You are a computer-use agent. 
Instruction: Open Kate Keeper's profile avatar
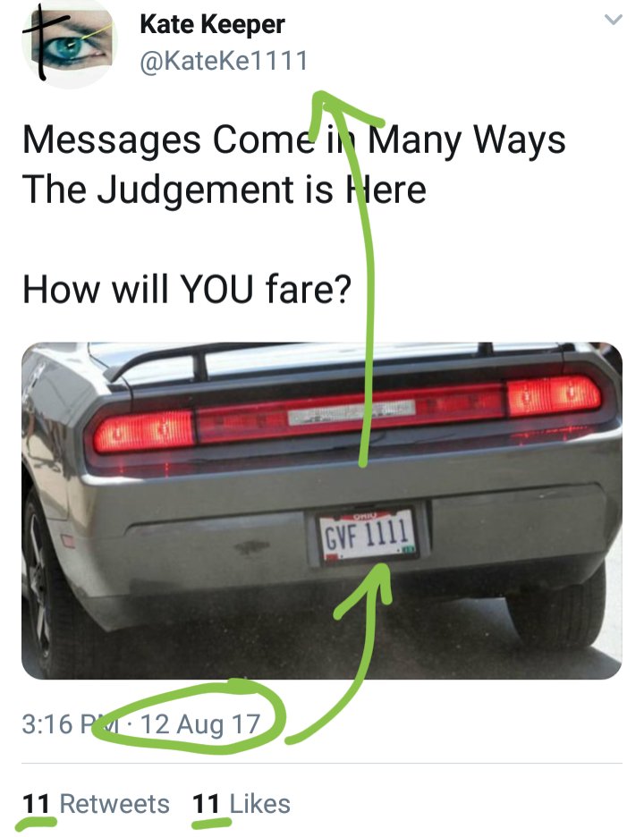tap(68, 45)
